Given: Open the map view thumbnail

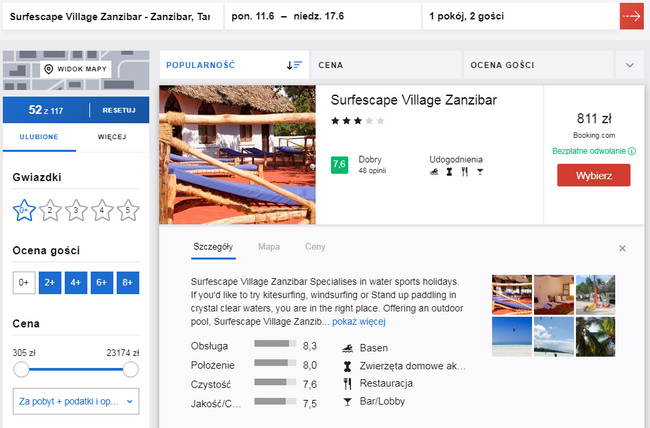Looking at the screenshot, I should point(75,69).
